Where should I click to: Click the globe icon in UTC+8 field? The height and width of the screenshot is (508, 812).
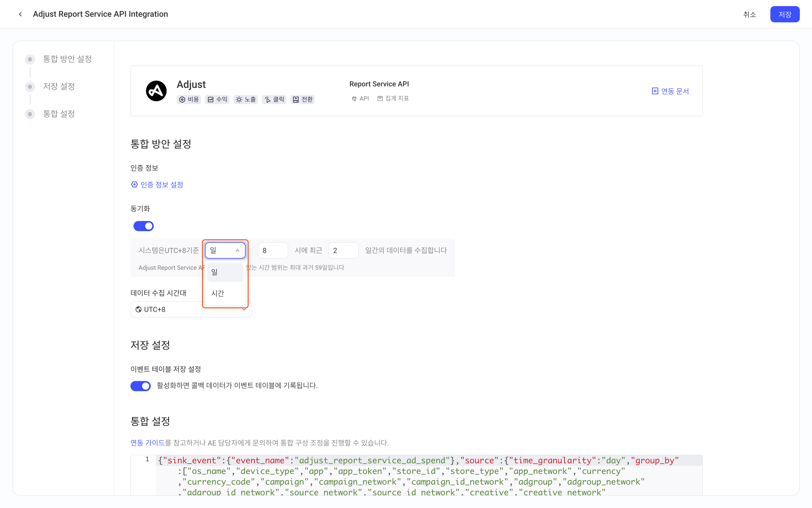tap(138, 309)
